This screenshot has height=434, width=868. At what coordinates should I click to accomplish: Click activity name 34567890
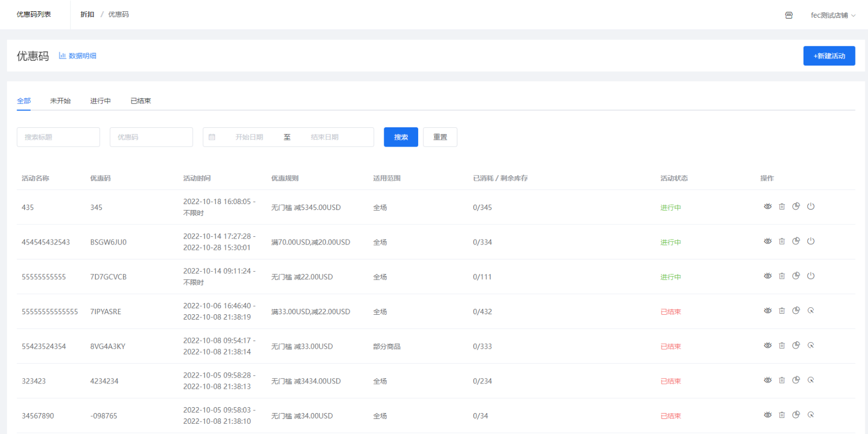coord(38,416)
